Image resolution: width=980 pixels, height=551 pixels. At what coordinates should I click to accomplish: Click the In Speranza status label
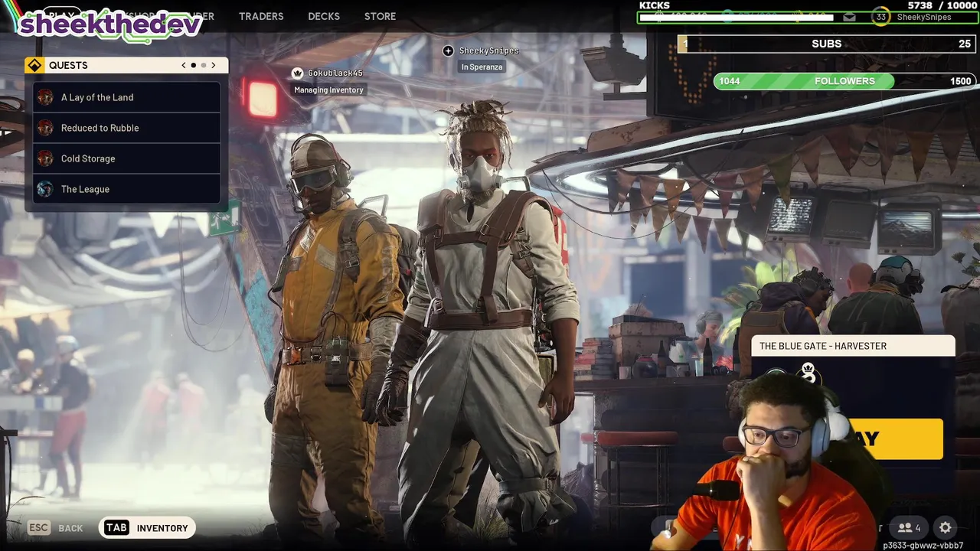tap(482, 67)
